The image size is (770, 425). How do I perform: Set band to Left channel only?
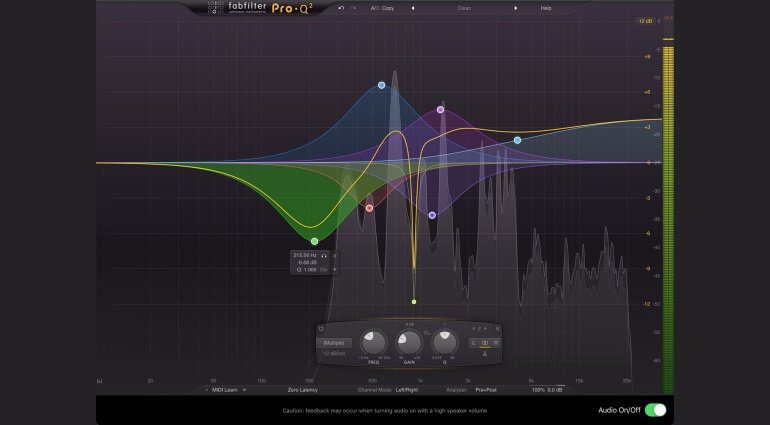tap(473, 343)
